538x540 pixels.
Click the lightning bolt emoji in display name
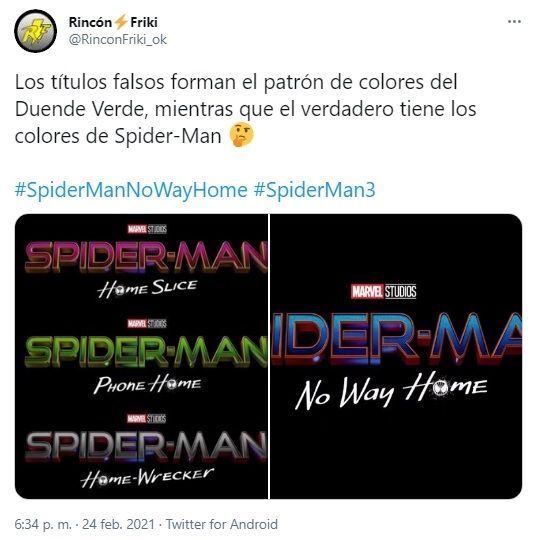(x=121, y=22)
